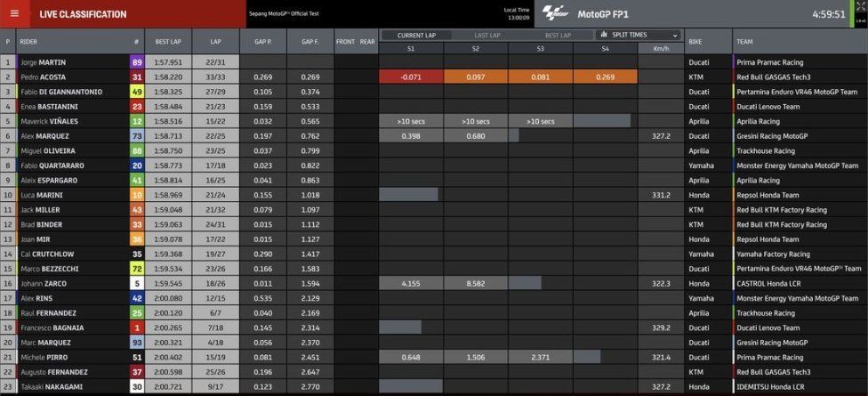Screen dimensions: 868x396
Task: Click the S1 sector column header
Action: 411,49
